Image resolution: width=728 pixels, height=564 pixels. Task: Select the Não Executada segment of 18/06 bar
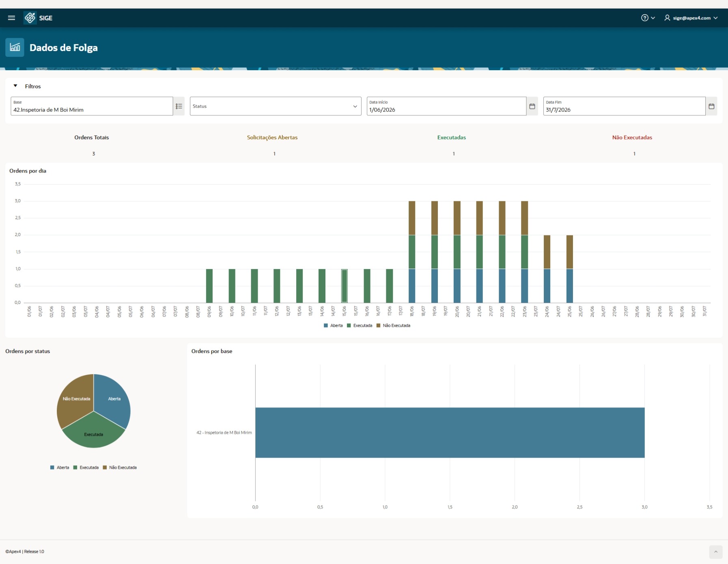(x=412, y=218)
